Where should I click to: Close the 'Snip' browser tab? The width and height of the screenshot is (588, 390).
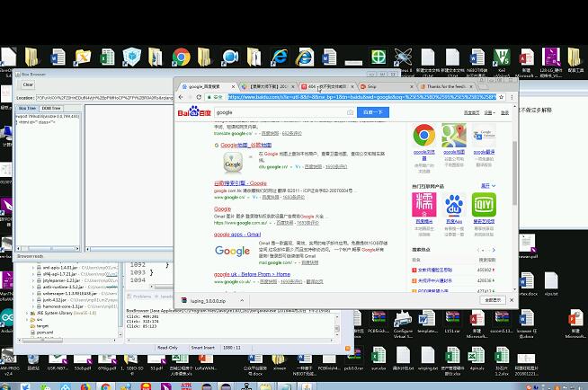click(412, 86)
